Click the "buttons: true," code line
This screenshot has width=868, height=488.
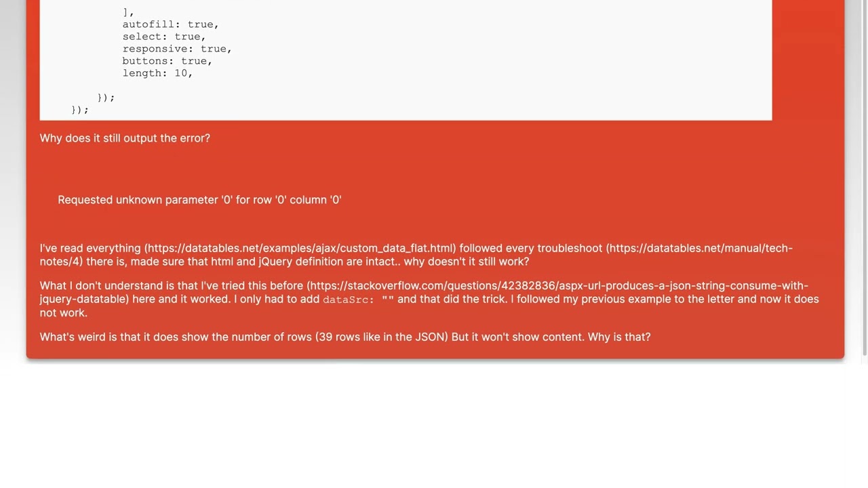coord(167,61)
